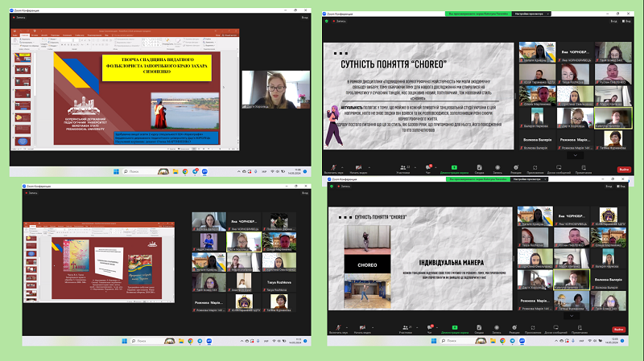Expand video options arrow beside Начать видео, top-right window
This screenshot has width=644, height=361.
tap(370, 166)
